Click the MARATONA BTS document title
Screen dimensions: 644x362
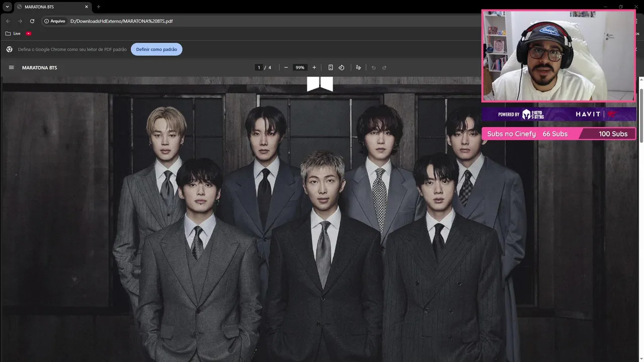39,67
